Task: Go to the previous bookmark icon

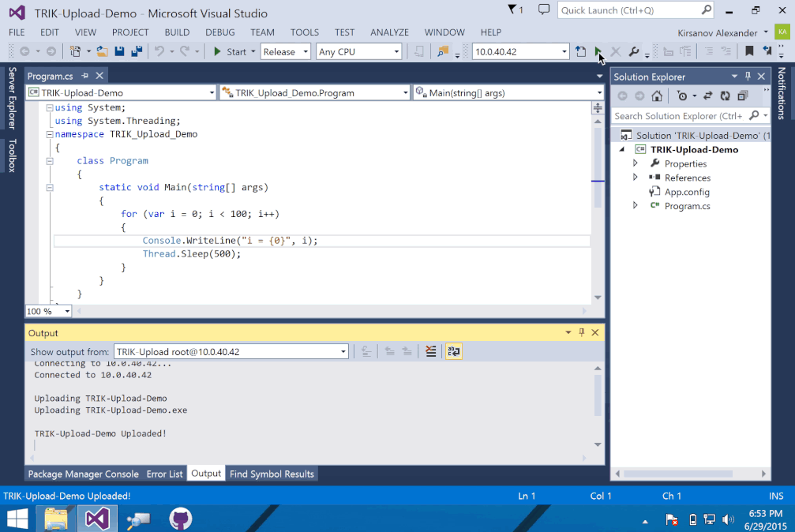Action: (x=767, y=51)
